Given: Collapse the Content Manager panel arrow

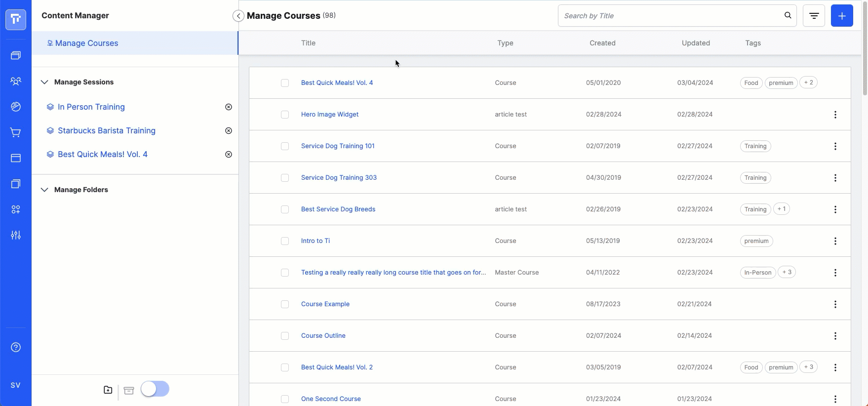Looking at the screenshot, I should (238, 16).
